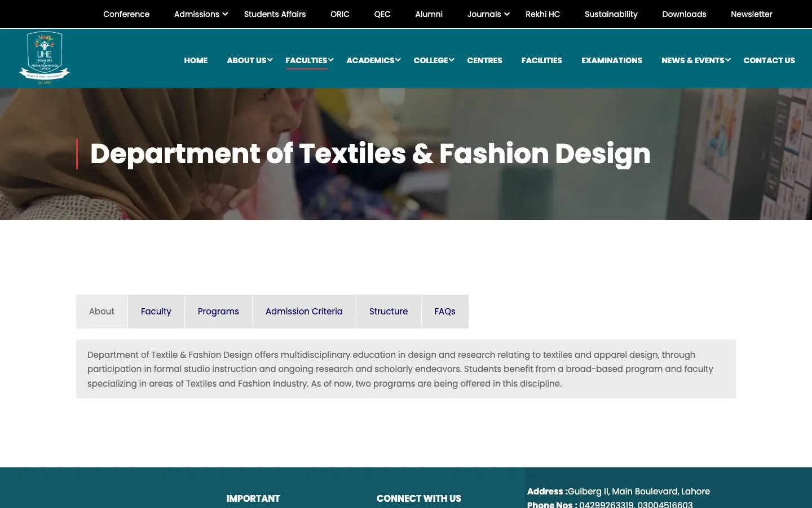Expand the College menu chevron

pos(452,60)
